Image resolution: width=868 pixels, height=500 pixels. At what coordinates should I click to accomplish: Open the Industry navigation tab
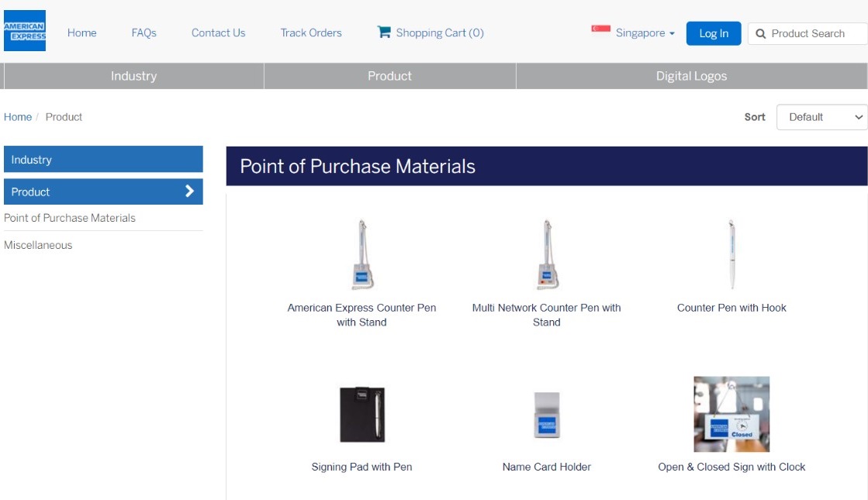coord(134,76)
